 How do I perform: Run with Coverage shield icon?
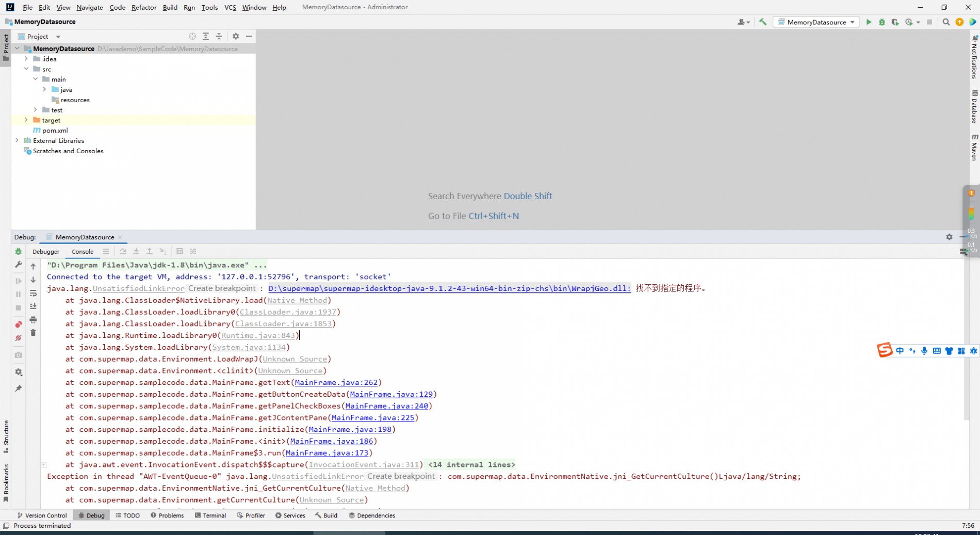(x=895, y=22)
